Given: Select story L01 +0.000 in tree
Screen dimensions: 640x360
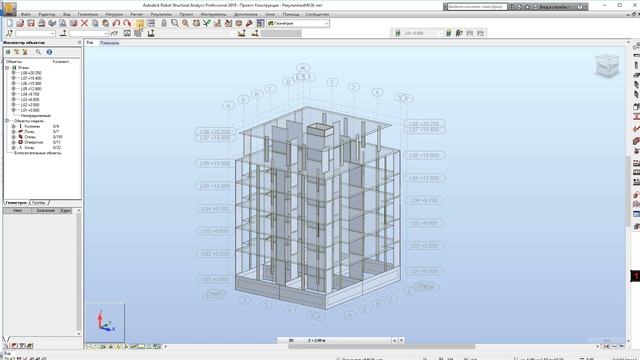Looking at the screenshot, I should click(30, 110).
